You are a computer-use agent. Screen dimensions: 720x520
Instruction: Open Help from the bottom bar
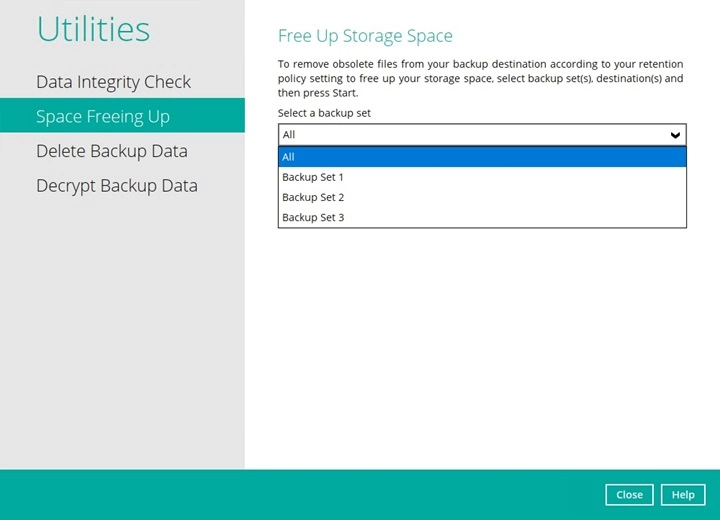tap(683, 495)
